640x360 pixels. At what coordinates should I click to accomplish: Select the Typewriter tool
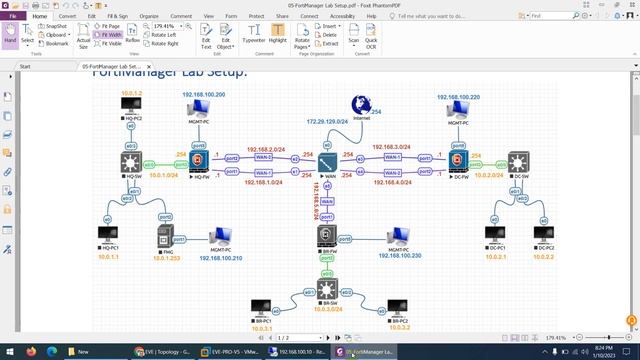[253, 33]
